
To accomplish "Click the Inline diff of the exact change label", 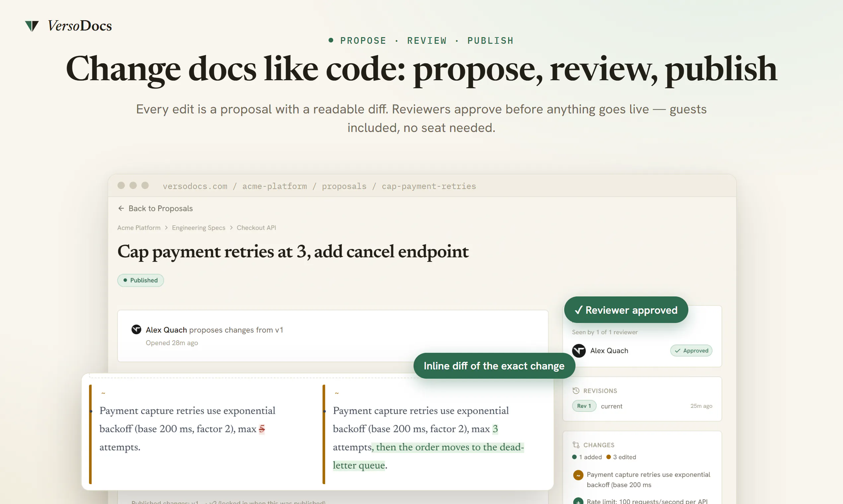I will click(x=494, y=366).
